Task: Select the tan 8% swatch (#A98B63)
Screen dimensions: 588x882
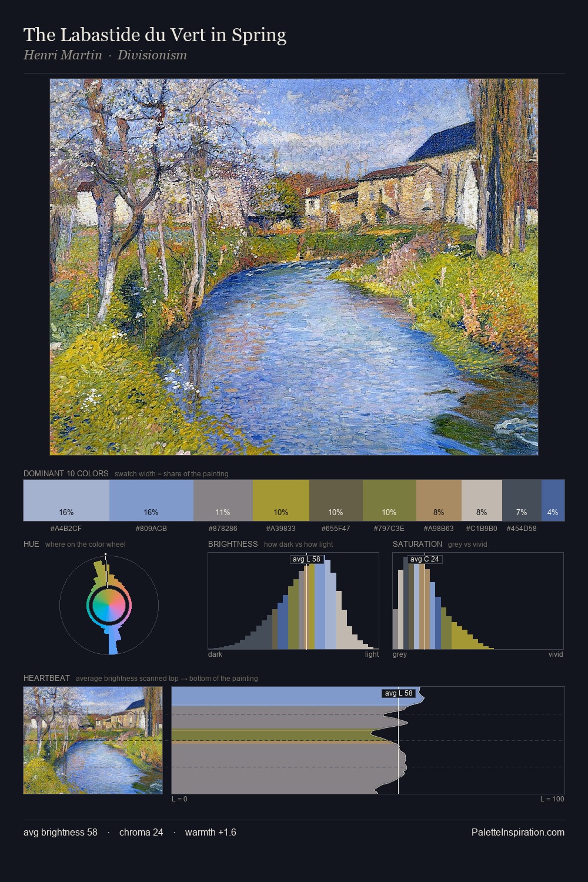Action: (439, 500)
